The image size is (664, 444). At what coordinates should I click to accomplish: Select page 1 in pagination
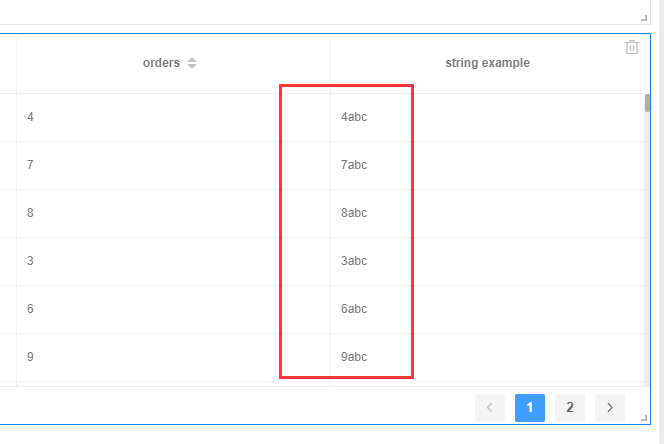coord(530,407)
